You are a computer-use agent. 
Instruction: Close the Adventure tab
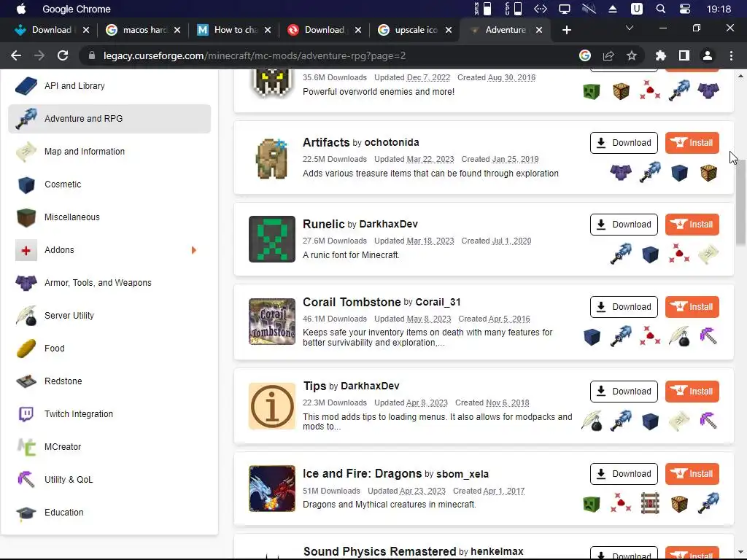click(539, 30)
